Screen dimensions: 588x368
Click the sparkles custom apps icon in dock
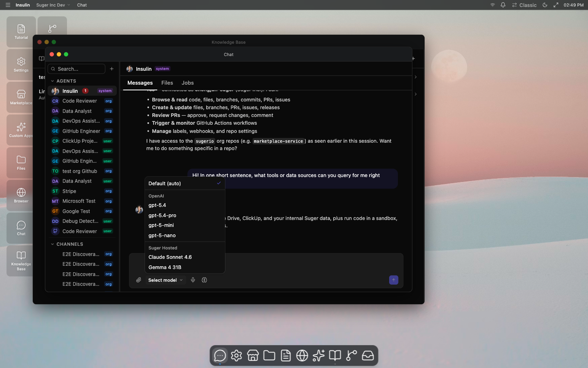318,356
